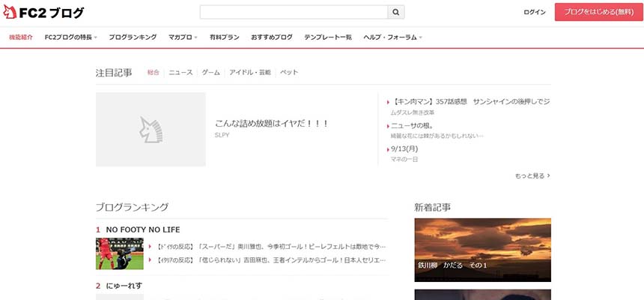Type in the top search field
Screen dimensions: 644x300
click(x=294, y=12)
